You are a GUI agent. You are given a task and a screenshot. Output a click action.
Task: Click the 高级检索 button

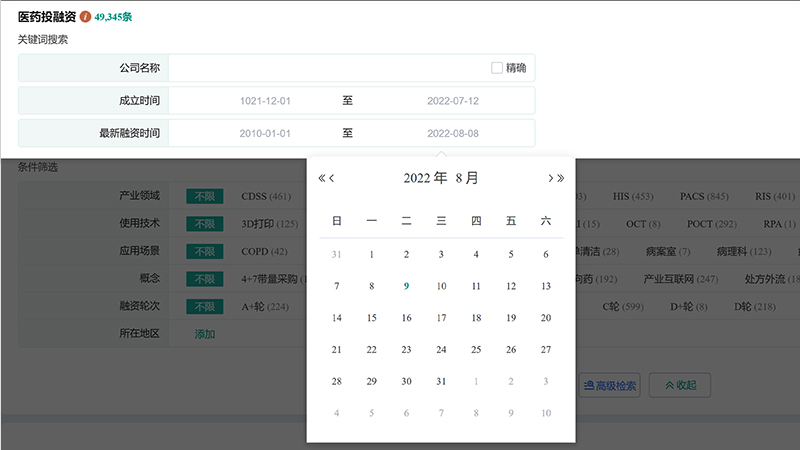pos(610,385)
